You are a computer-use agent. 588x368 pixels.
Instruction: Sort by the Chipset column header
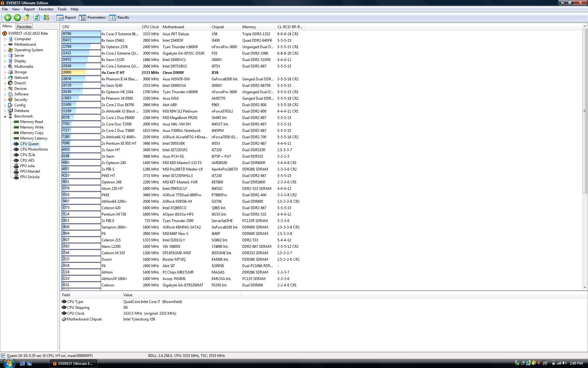click(x=225, y=27)
